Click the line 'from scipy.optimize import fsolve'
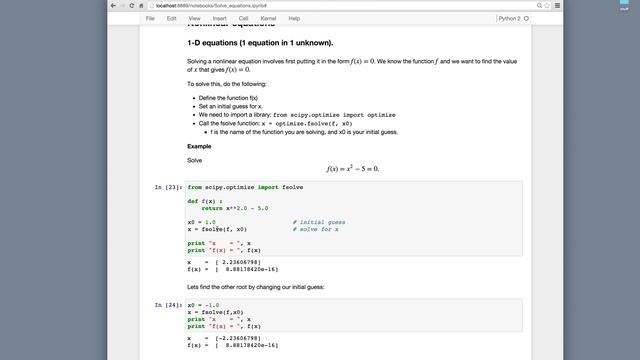 click(245, 187)
